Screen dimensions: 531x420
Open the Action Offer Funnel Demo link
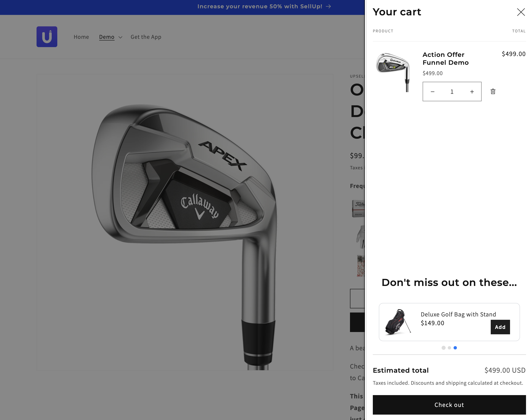(x=445, y=59)
